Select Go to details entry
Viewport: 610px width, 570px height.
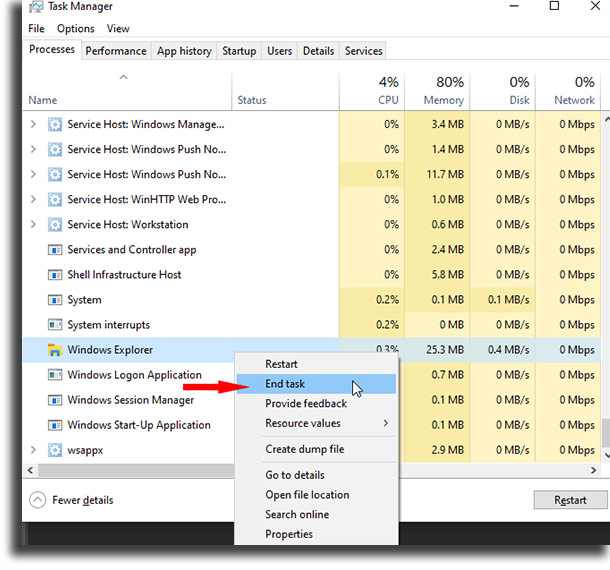pos(316,475)
